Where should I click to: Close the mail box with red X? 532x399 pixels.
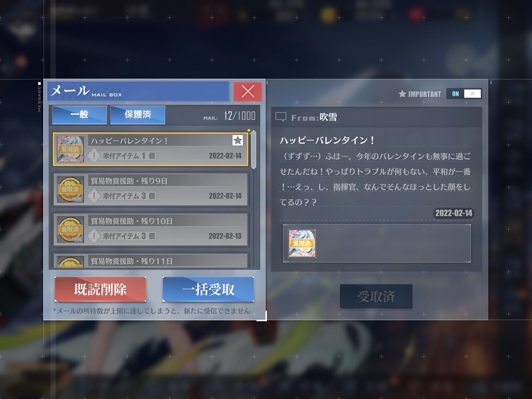(248, 91)
